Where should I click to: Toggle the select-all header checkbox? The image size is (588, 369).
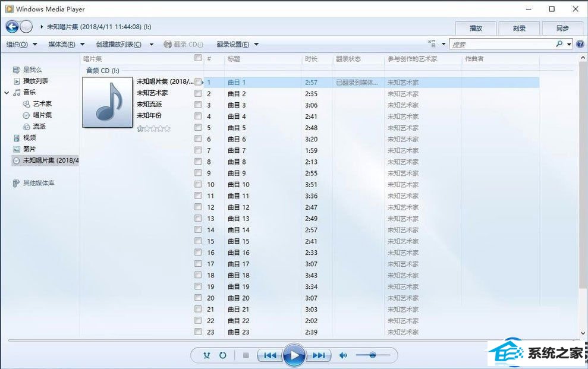pyautogui.click(x=198, y=58)
